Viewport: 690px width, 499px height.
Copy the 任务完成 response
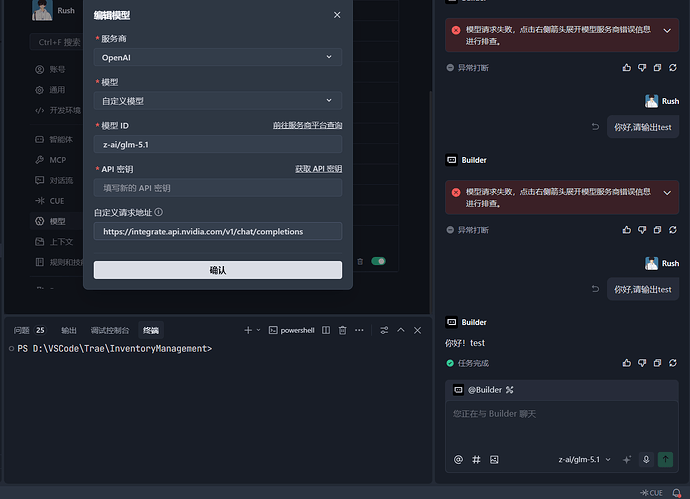pyautogui.click(x=657, y=363)
